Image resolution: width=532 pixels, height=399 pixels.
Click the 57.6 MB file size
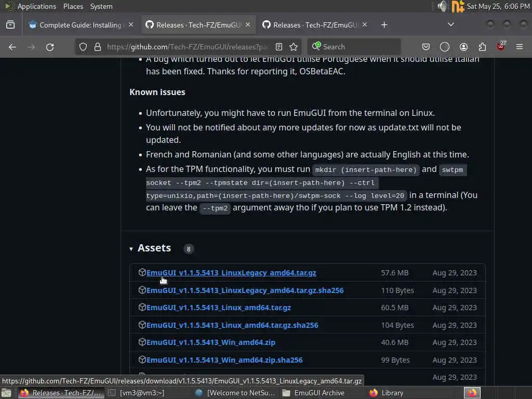tap(395, 273)
